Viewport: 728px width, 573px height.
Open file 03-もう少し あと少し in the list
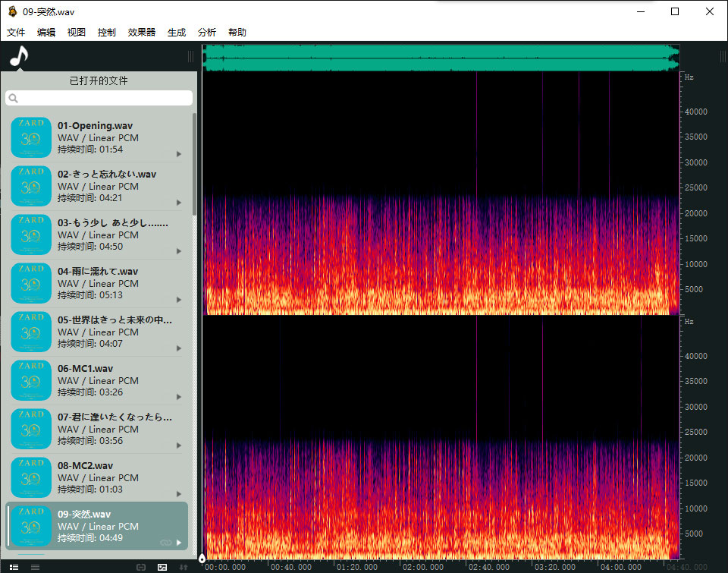[x=96, y=235]
